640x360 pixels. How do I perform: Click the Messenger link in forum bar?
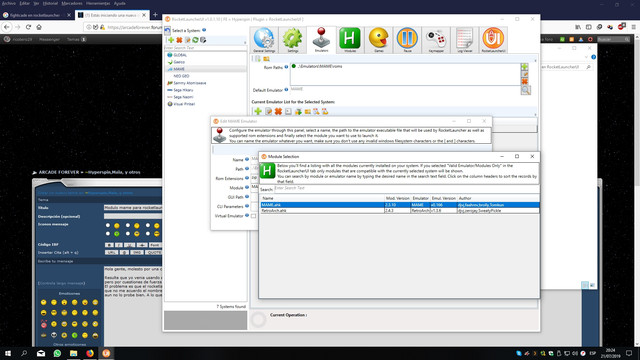pyautogui.click(x=49, y=40)
